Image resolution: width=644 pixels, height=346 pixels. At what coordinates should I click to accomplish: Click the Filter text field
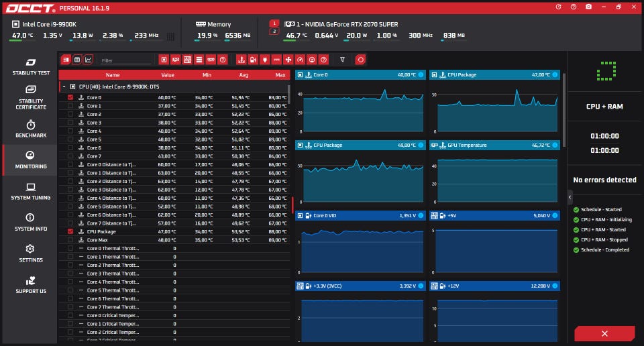click(125, 60)
